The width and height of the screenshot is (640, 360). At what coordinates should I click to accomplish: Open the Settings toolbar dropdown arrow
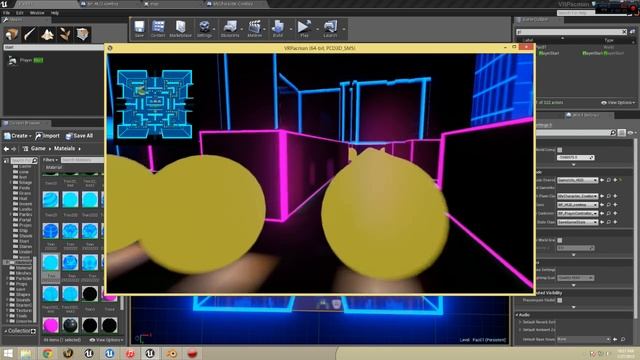tap(214, 29)
